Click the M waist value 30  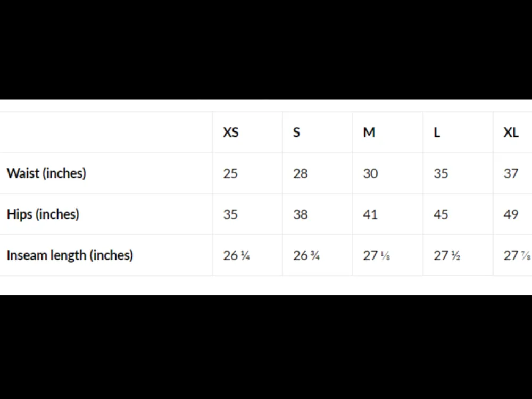click(x=370, y=174)
